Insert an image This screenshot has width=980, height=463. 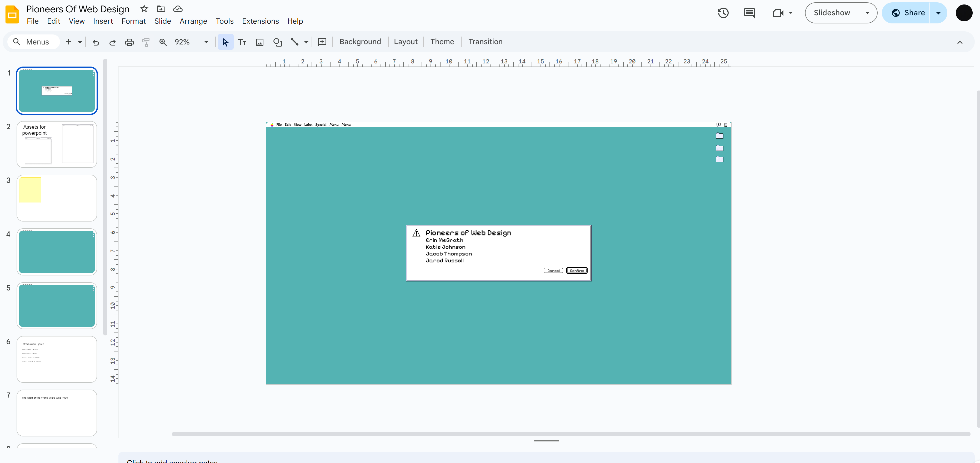[x=259, y=42]
